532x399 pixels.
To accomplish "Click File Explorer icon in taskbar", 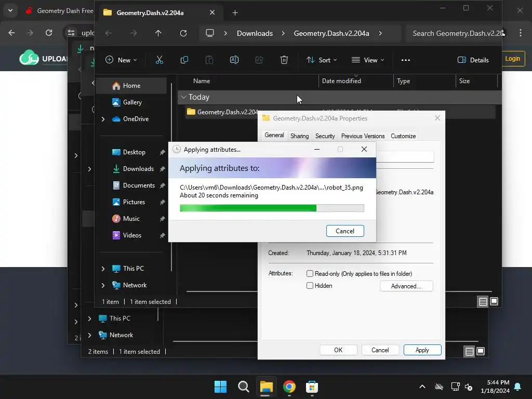I will [x=267, y=387].
